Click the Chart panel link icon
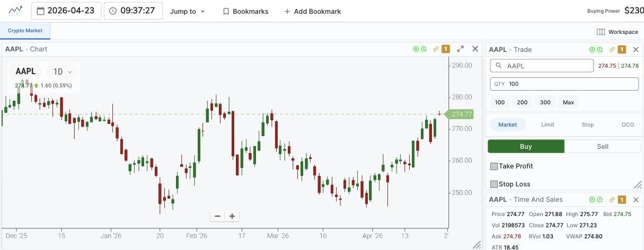The image size is (644, 250). click(436, 49)
